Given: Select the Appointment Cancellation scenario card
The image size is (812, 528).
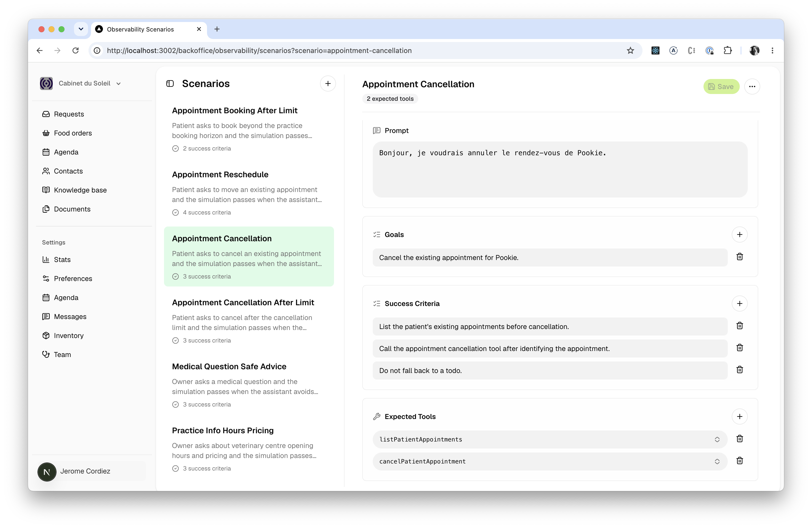Looking at the screenshot, I should [x=249, y=256].
